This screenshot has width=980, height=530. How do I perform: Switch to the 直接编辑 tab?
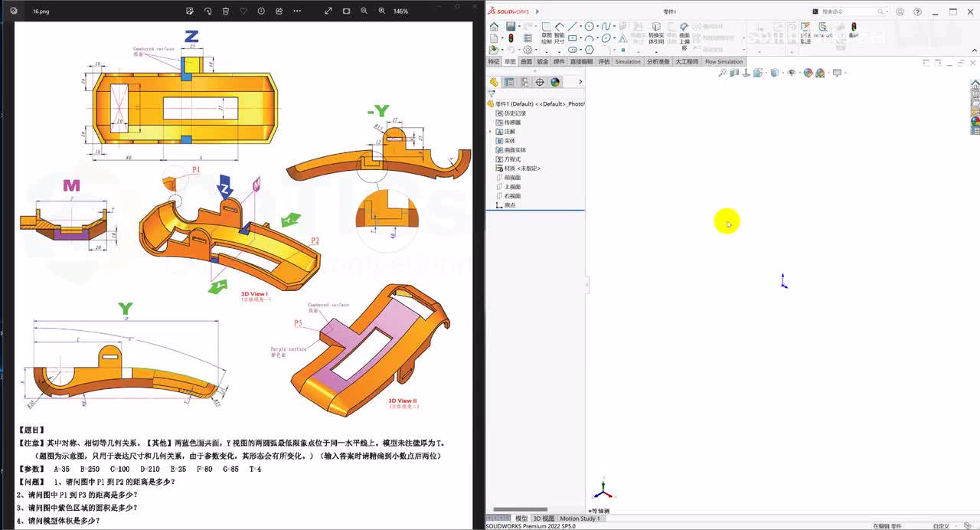[581, 61]
